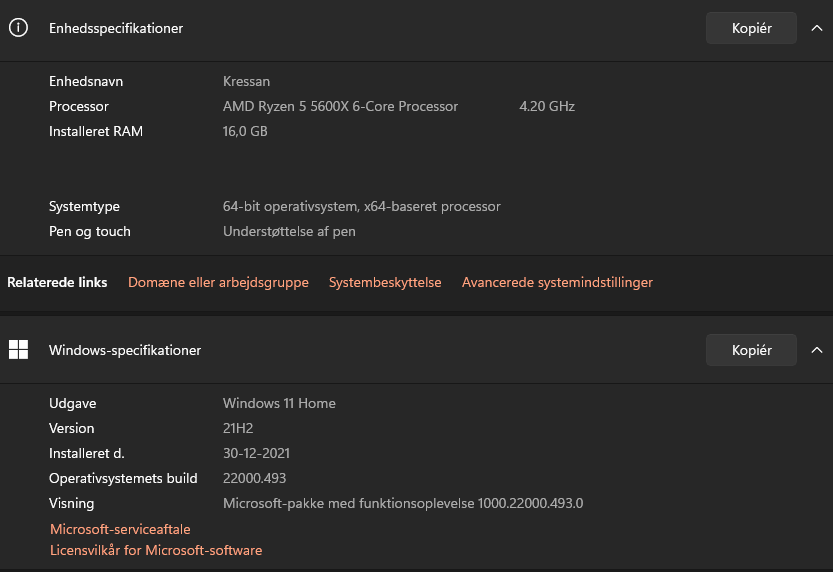Image resolution: width=833 pixels, height=572 pixels.
Task: Click the Windows 11 Home edition value
Action: point(279,403)
